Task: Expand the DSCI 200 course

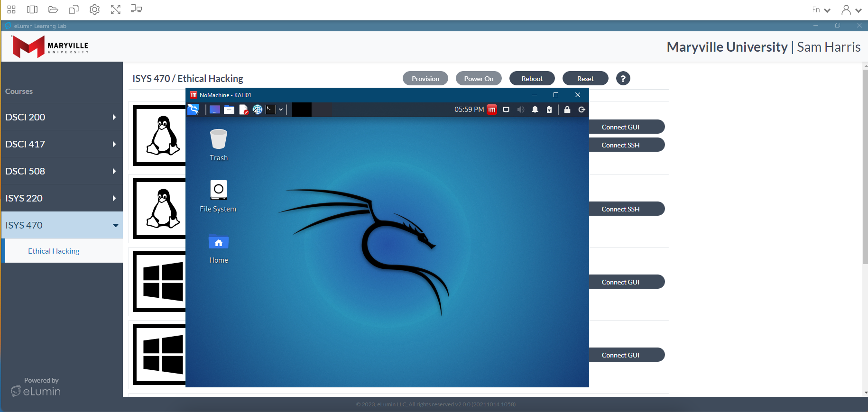Action: tap(61, 117)
